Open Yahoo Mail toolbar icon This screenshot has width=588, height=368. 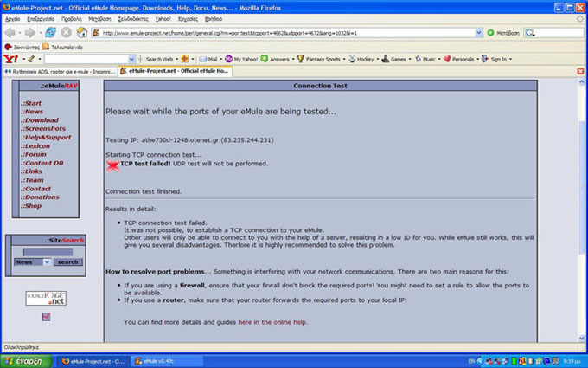pos(203,59)
